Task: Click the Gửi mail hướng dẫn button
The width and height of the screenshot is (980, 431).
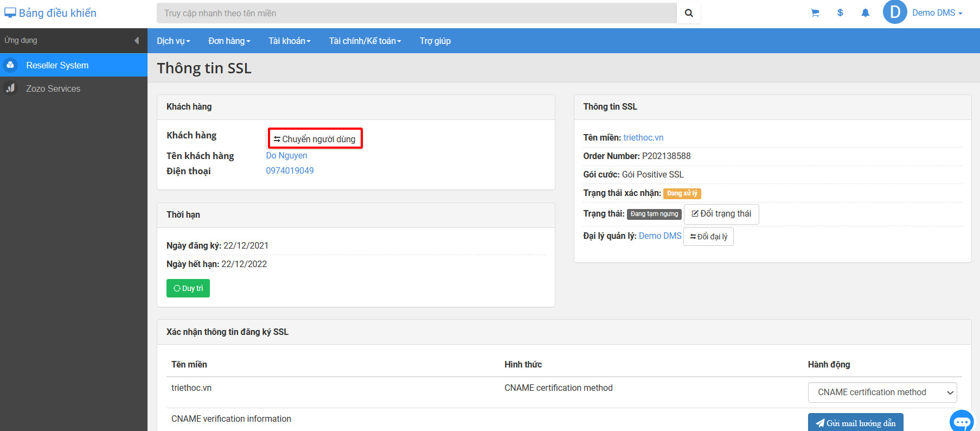Action: [856, 423]
